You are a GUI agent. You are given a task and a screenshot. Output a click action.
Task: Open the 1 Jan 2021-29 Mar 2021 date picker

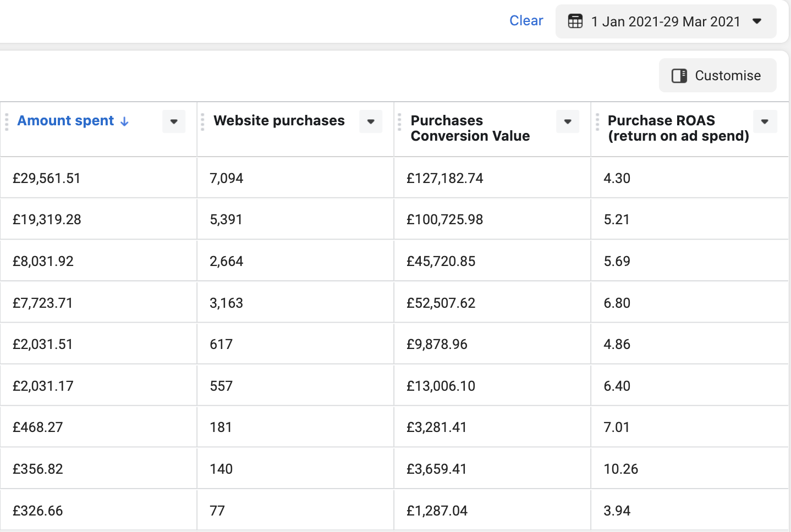[666, 21]
